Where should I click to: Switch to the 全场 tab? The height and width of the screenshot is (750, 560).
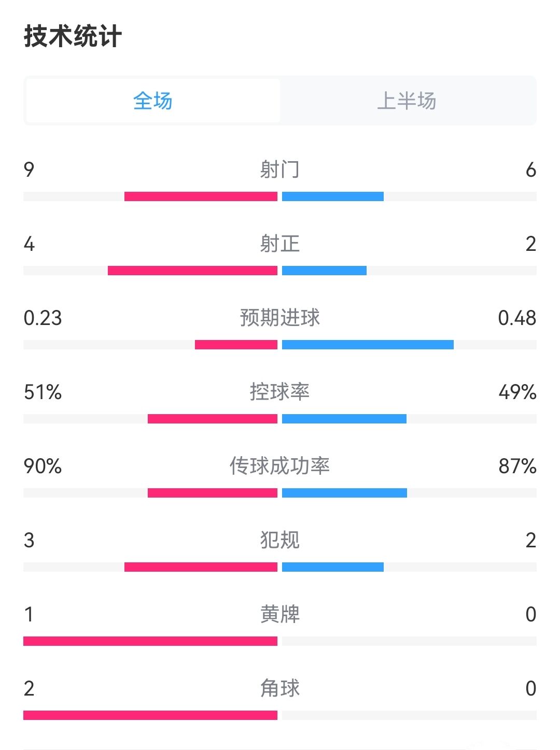[153, 101]
